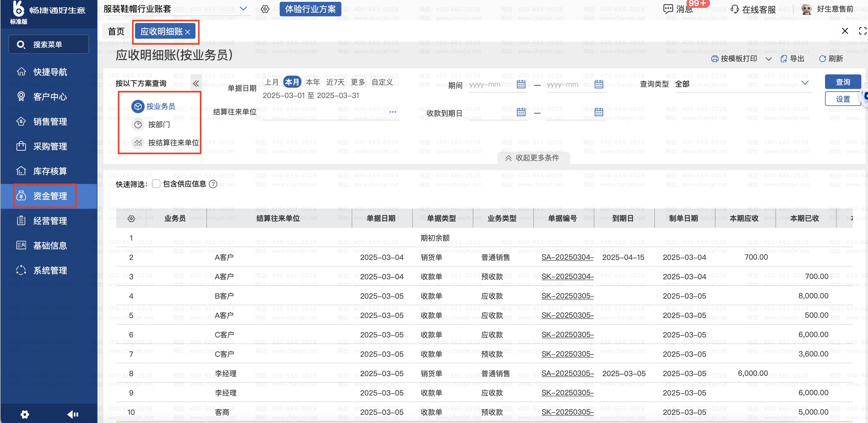Select the 应收明细账 tab
The image size is (868, 423).
tap(161, 31)
